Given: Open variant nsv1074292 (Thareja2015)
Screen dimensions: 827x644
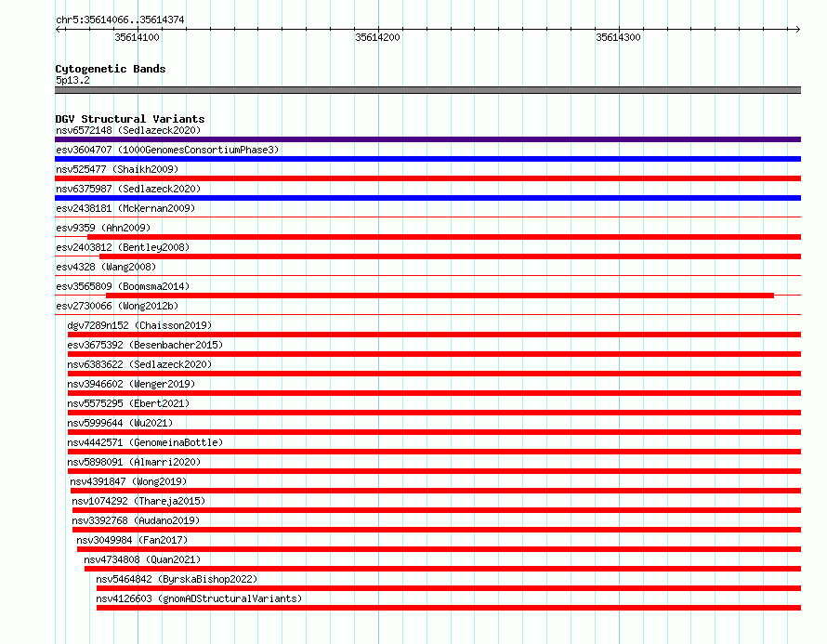Looking at the screenshot, I should pos(138,501).
